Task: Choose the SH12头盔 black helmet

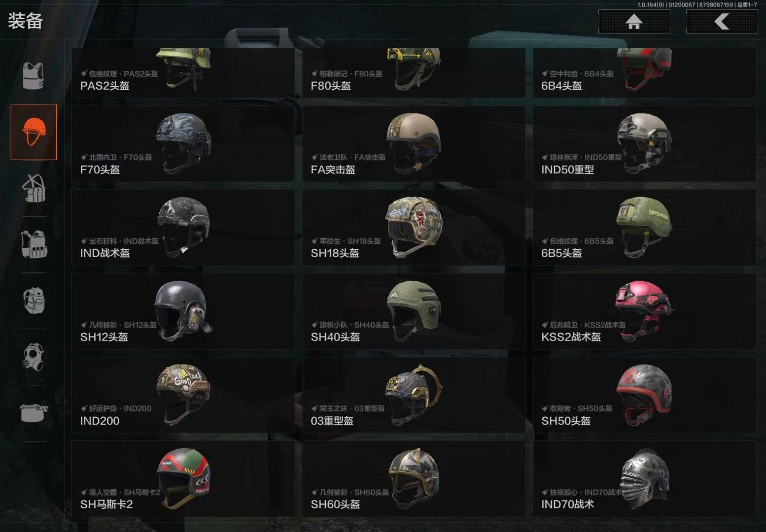Action: click(183, 311)
